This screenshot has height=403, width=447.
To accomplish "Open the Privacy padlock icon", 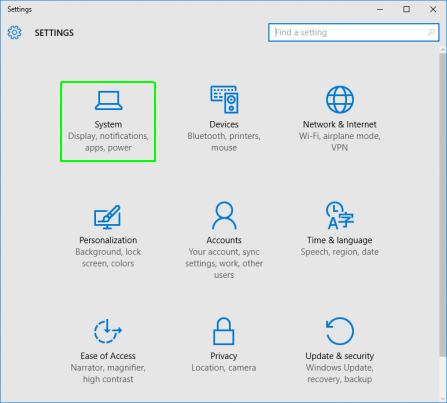I will [224, 331].
